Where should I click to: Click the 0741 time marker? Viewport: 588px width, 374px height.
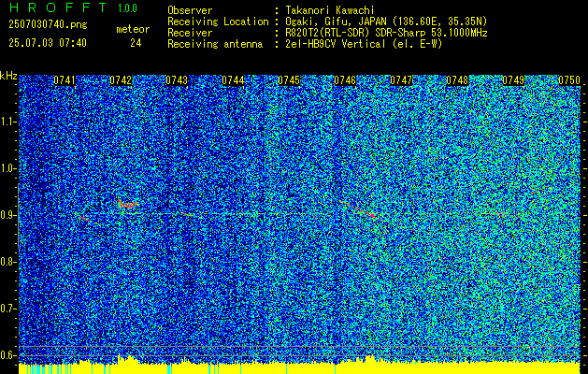[x=65, y=80]
